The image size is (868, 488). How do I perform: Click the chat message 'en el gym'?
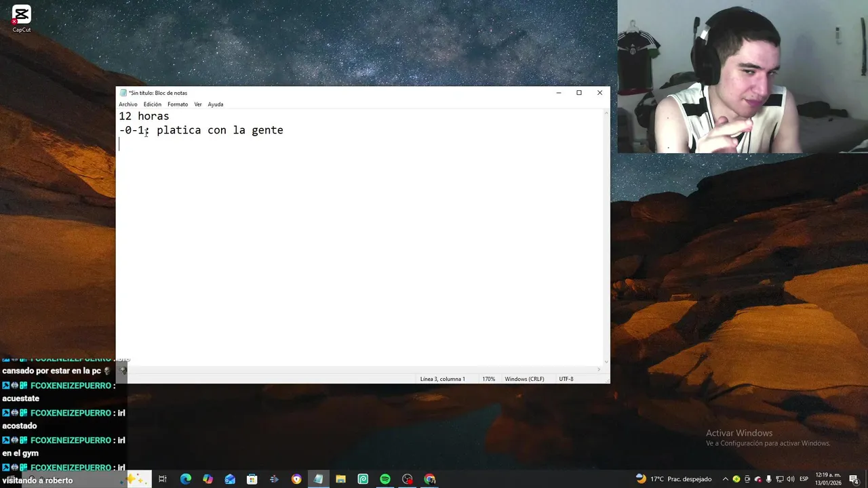point(20,453)
